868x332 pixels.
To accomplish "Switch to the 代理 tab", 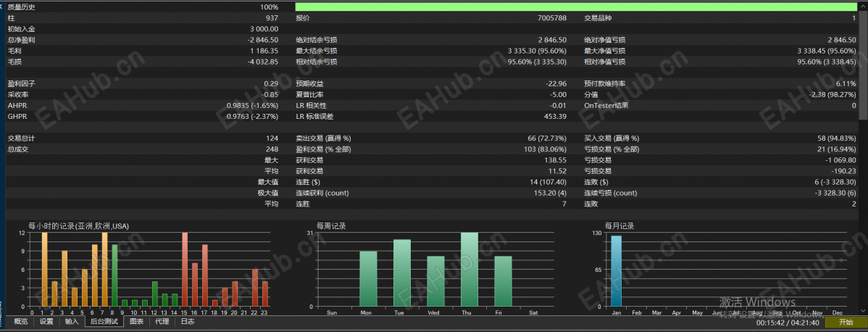I will [162, 321].
